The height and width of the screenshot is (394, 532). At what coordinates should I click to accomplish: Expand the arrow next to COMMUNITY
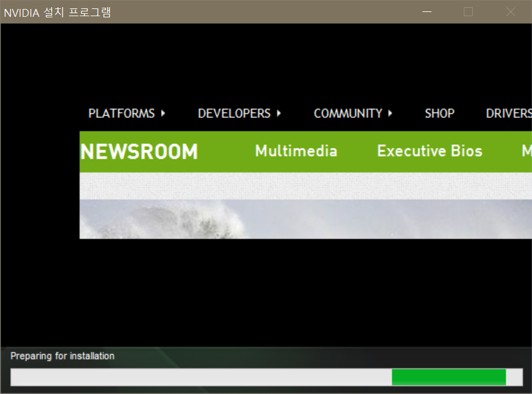point(390,113)
